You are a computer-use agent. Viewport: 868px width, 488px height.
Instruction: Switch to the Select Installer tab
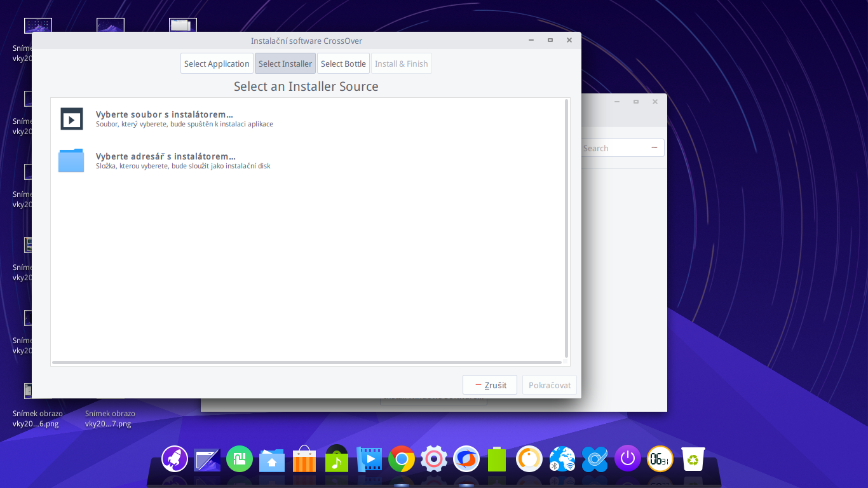(x=285, y=64)
